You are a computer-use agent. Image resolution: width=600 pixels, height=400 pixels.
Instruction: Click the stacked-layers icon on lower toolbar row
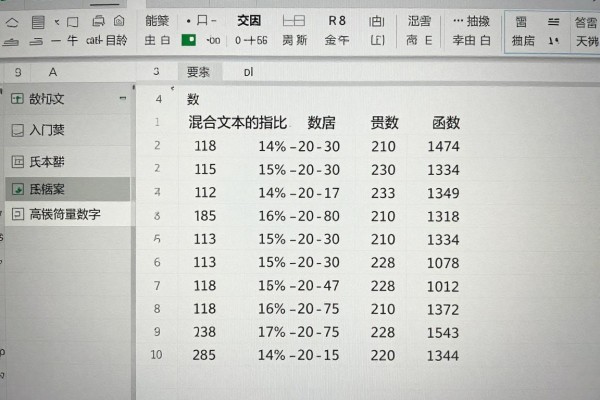click(x=10, y=42)
